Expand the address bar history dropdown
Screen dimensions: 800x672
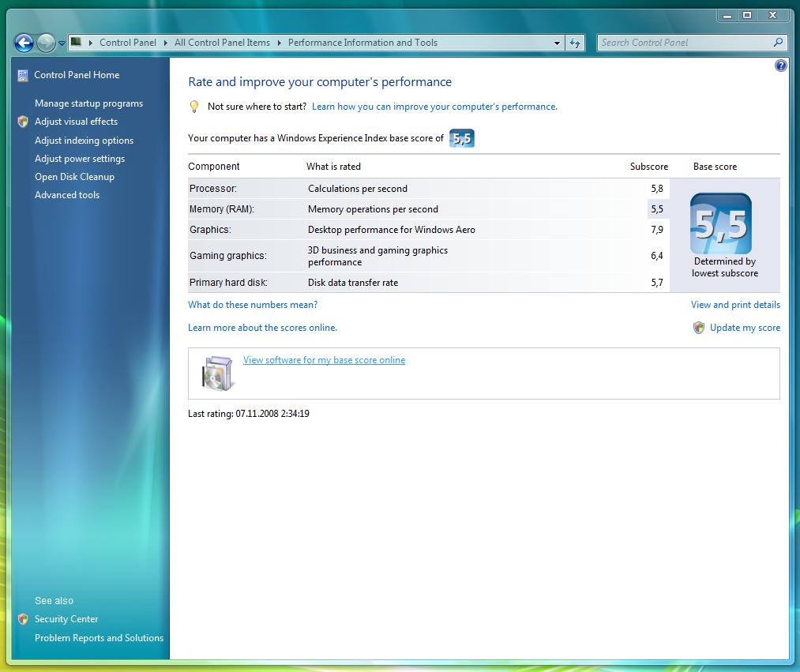(557, 43)
